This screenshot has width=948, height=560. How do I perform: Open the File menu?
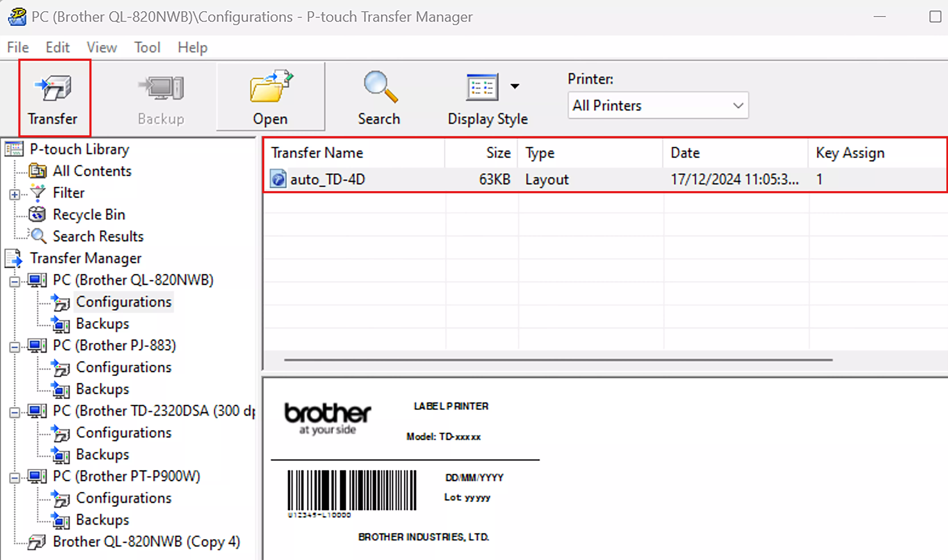[18, 48]
